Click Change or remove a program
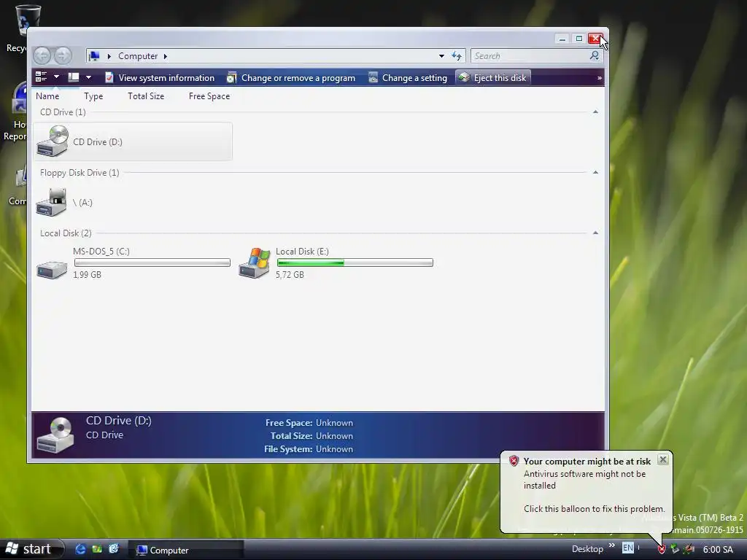 tap(291, 77)
